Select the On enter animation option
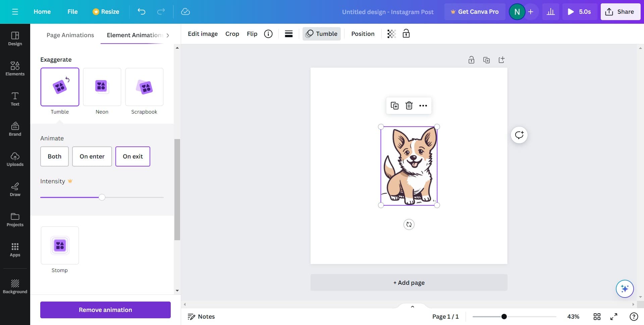Viewport: 644px width, 325px height. click(x=92, y=156)
